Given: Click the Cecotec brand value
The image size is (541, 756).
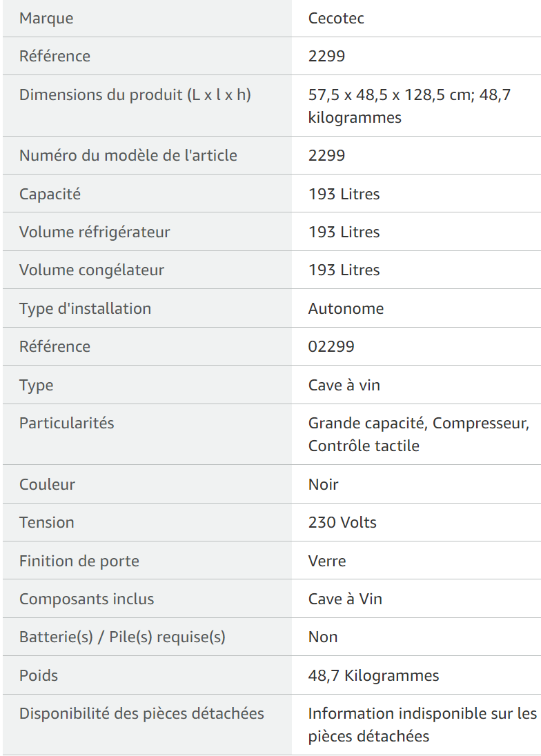Looking at the screenshot, I should click(x=336, y=19).
